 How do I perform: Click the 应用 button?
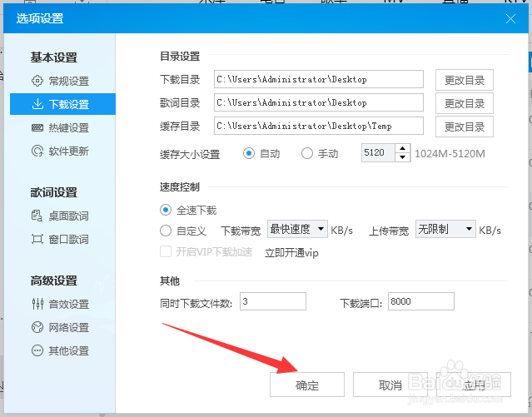474,385
